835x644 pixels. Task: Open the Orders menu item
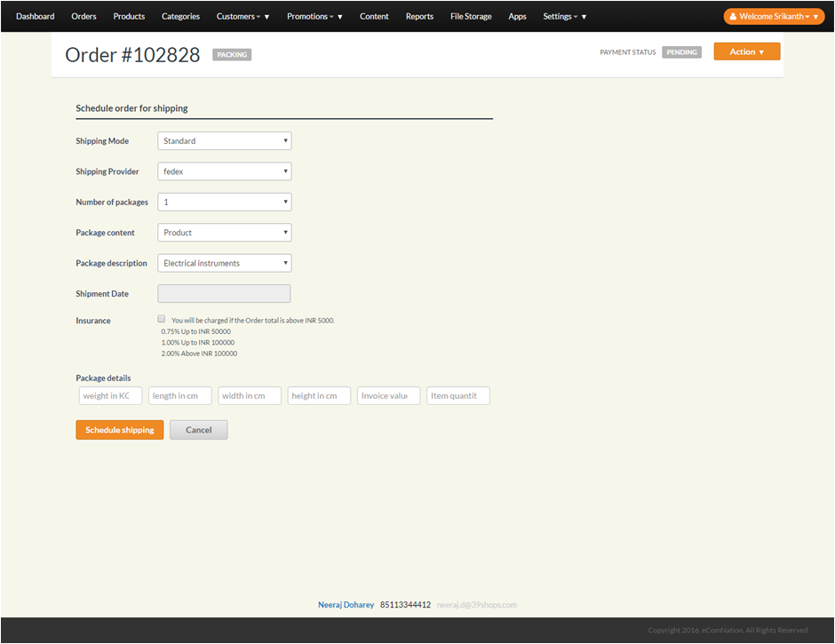(x=83, y=17)
